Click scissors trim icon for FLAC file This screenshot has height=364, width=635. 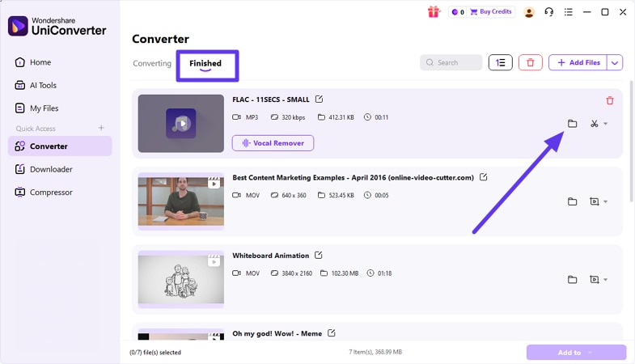click(594, 124)
